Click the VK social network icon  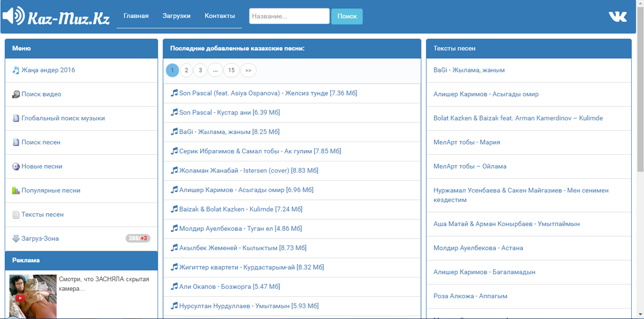(x=618, y=16)
